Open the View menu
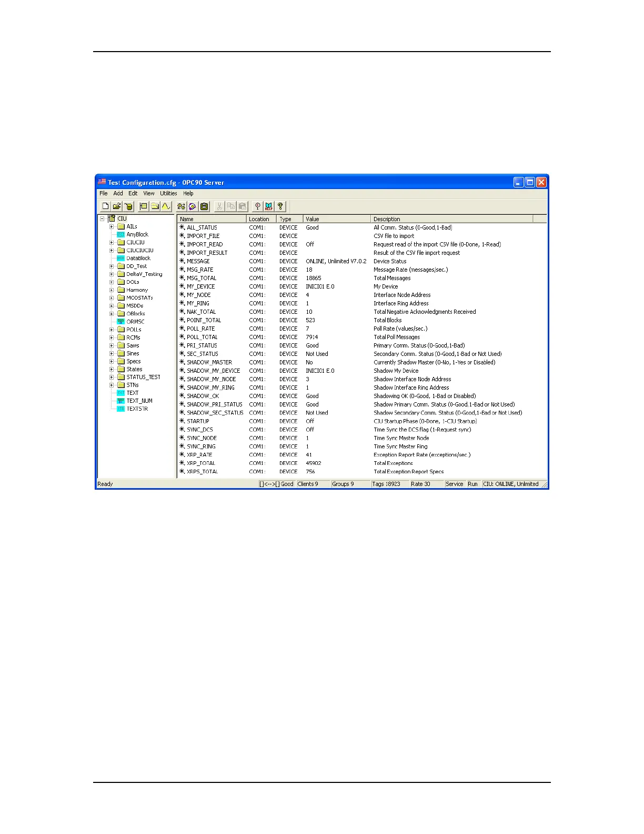Image resolution: width=644 pixels, height=834 pixels. tap(149, 193)
